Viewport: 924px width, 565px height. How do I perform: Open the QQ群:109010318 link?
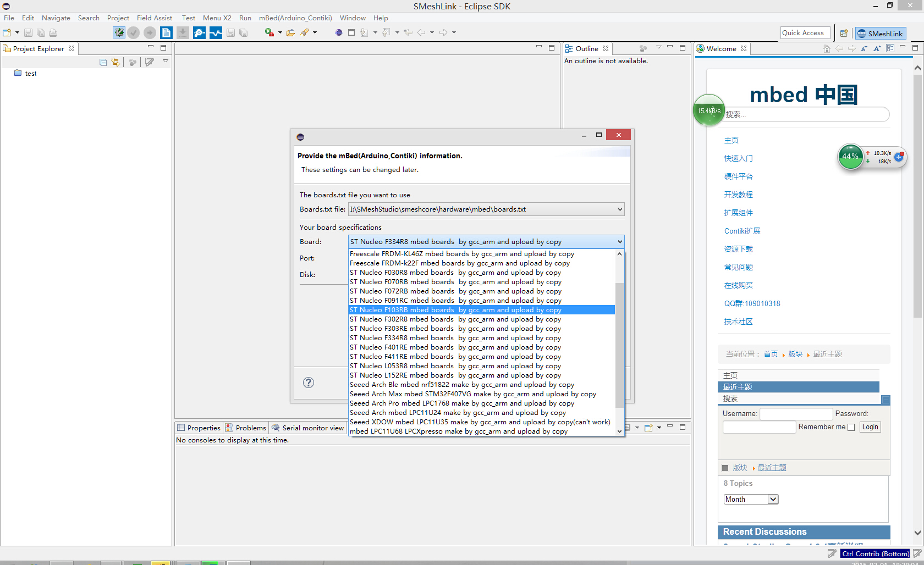(x=752, y=303)
